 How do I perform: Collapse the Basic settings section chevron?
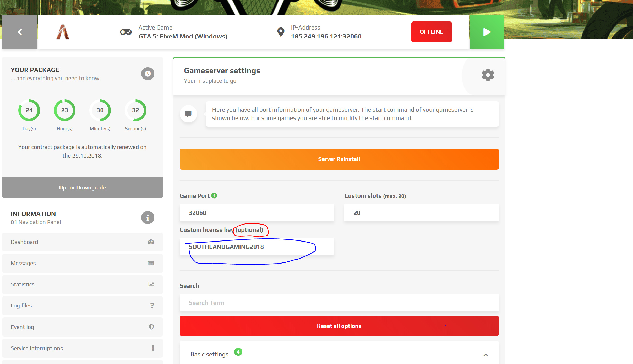485,355
